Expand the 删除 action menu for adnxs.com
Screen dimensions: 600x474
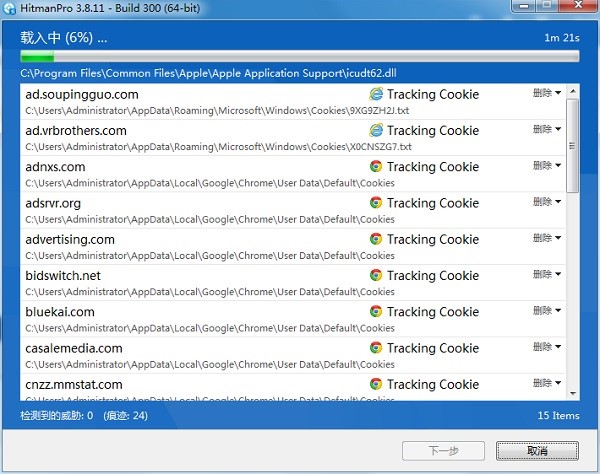point(546,166)
